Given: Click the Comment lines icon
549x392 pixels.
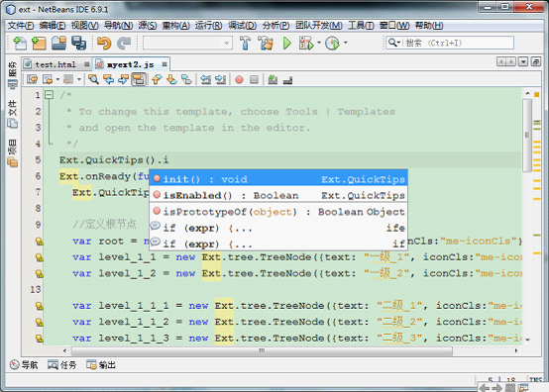Looking at the screenshot, I should (273, 80).
